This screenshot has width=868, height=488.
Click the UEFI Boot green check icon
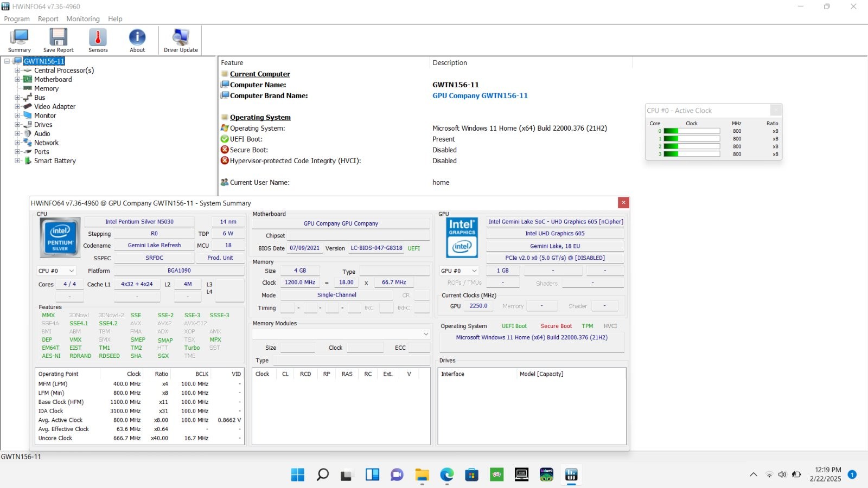click(225, 139)
